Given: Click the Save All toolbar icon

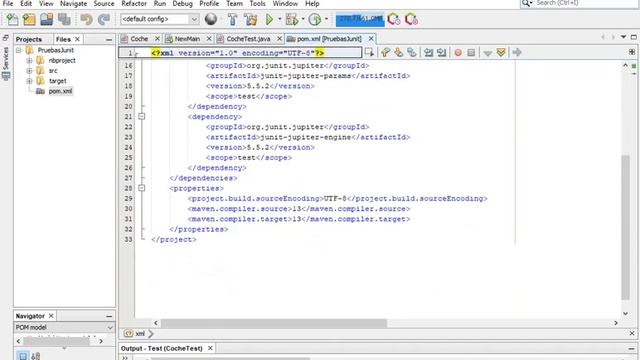Looking at the screenshot, I should pos(64,19).
